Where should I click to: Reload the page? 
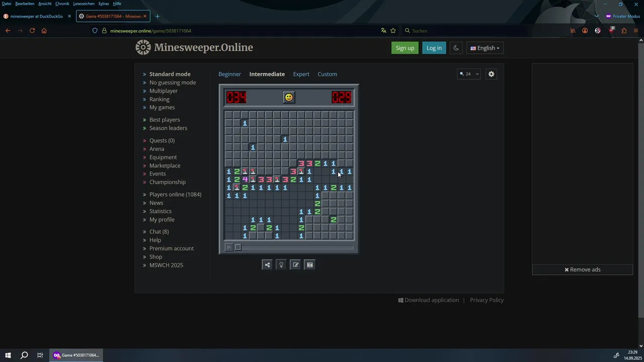click(32, 31)
